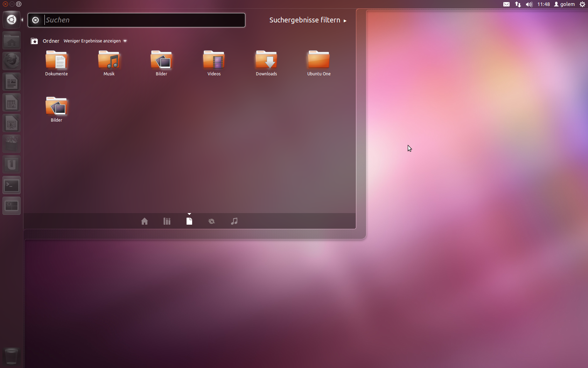Open the Terminal from the launcher
Screen dimensions: 588x368
(x=11, y=185)
